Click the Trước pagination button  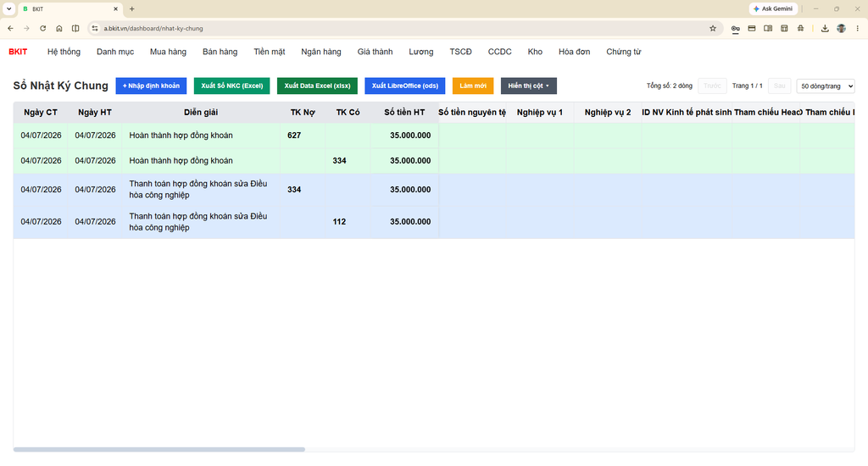click(x=712, y=86)
